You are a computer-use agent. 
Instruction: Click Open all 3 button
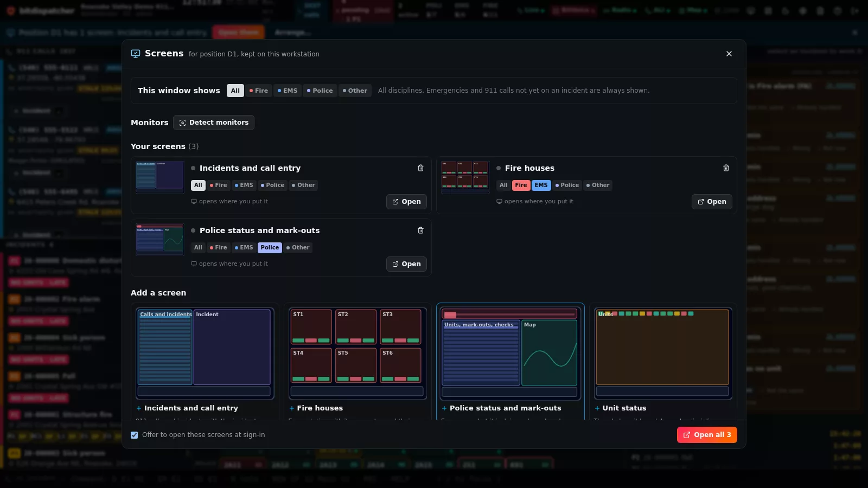click(x=707, y=435)
